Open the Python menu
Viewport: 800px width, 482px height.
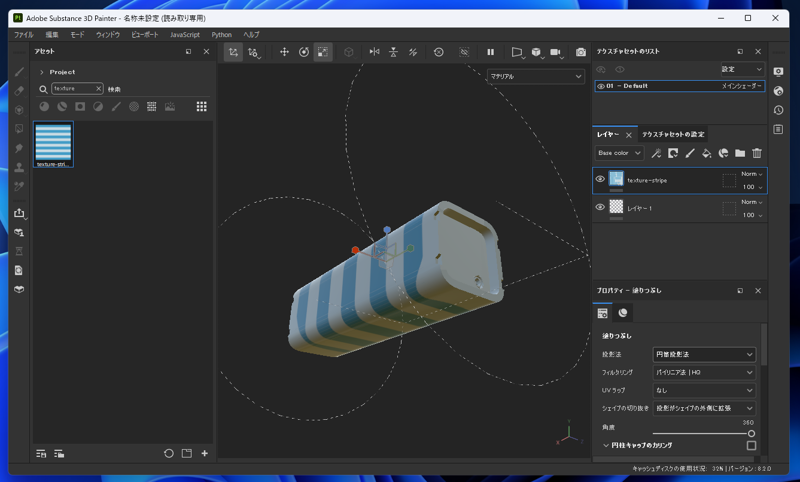click(x=221, y=35)
